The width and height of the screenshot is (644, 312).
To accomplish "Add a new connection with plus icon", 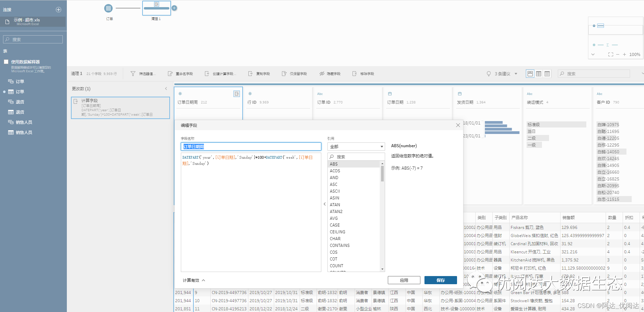I will (x=58, y=9).
